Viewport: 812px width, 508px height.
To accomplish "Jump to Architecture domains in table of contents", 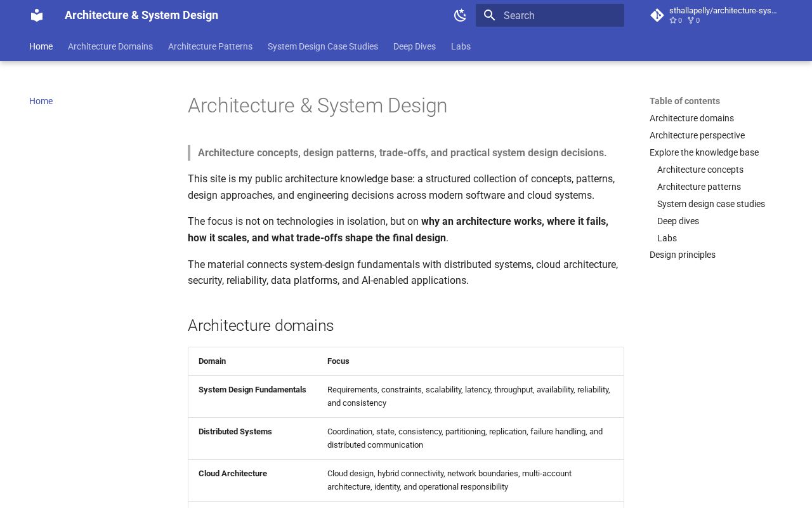I will (691, 118).
